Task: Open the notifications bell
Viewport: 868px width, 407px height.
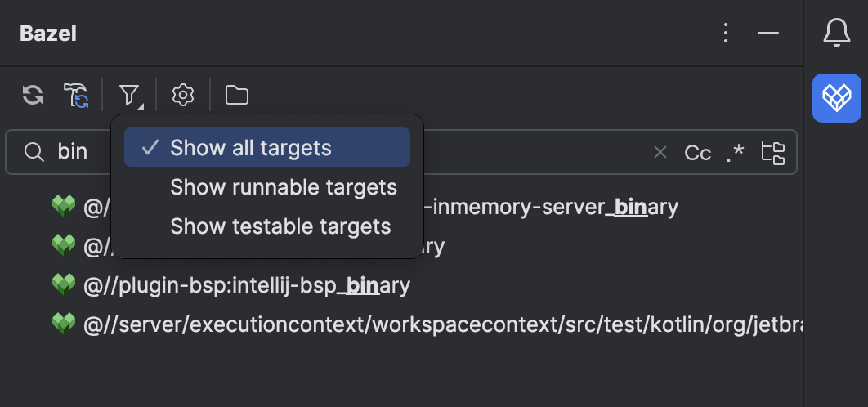Action: (x=836, y=34)
